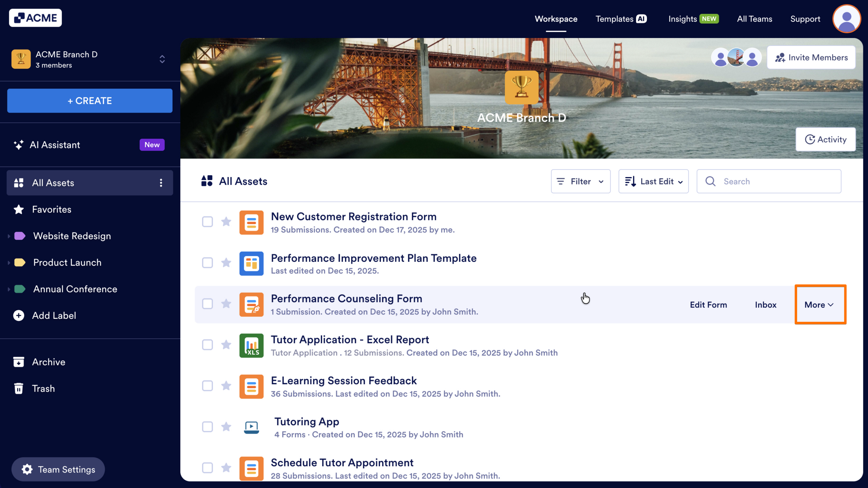The image size is (868, 488).
Task: Select the E-Learning Session Feedback checkbox
Action: pos(207,386)
